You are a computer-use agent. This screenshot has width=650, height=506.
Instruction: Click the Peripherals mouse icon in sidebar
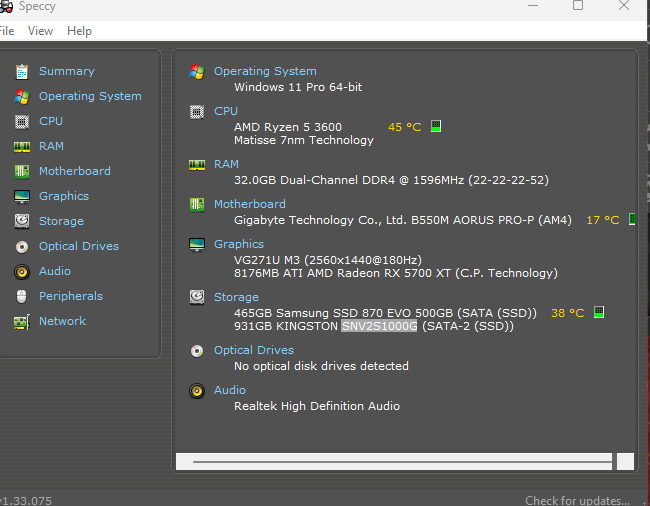[x=22, y=296]
